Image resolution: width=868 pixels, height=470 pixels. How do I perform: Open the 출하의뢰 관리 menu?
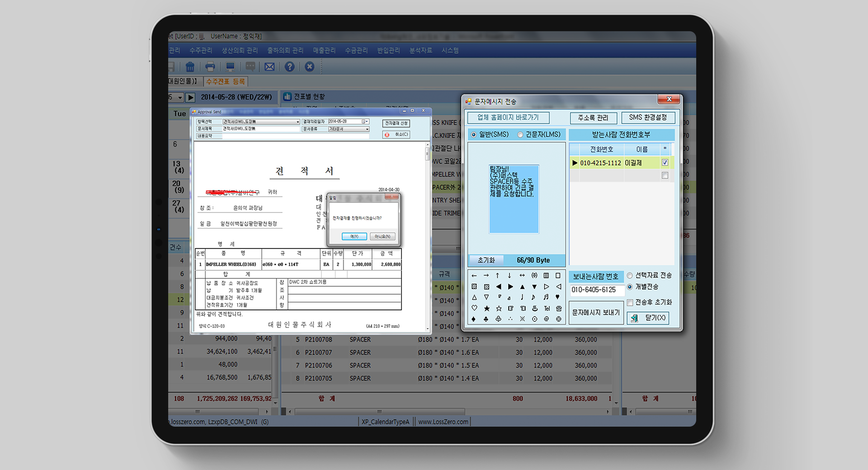pyautogui.click(x=285, y=51)
